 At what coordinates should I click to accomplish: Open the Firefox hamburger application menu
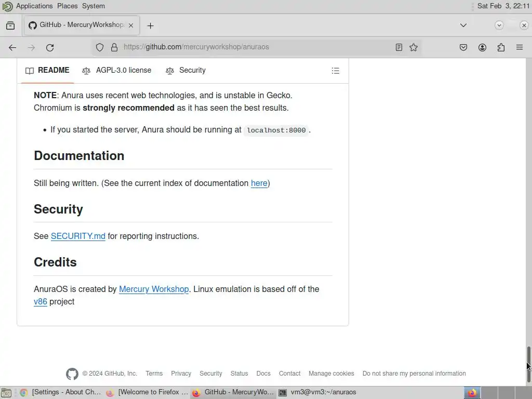click(520, 47)
